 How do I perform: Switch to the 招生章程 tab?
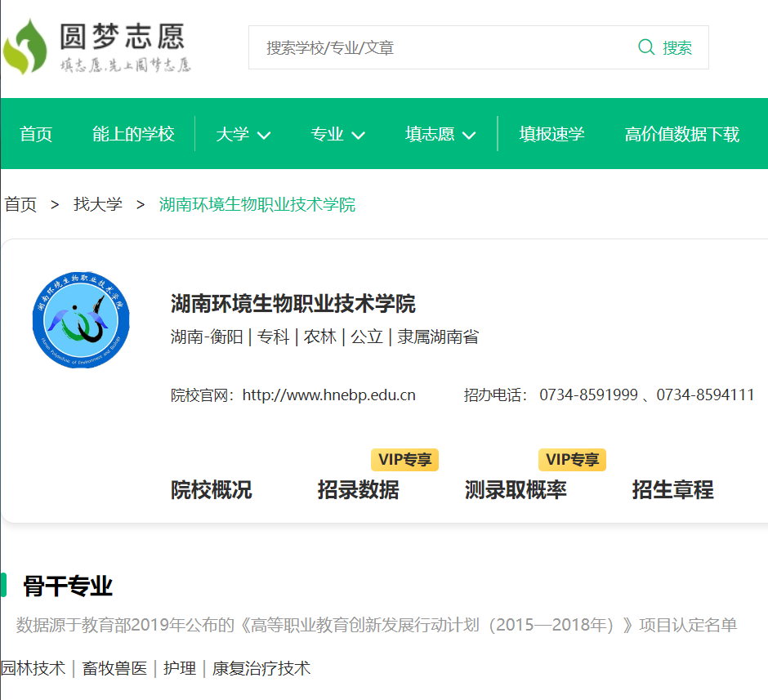click(672, 489)
